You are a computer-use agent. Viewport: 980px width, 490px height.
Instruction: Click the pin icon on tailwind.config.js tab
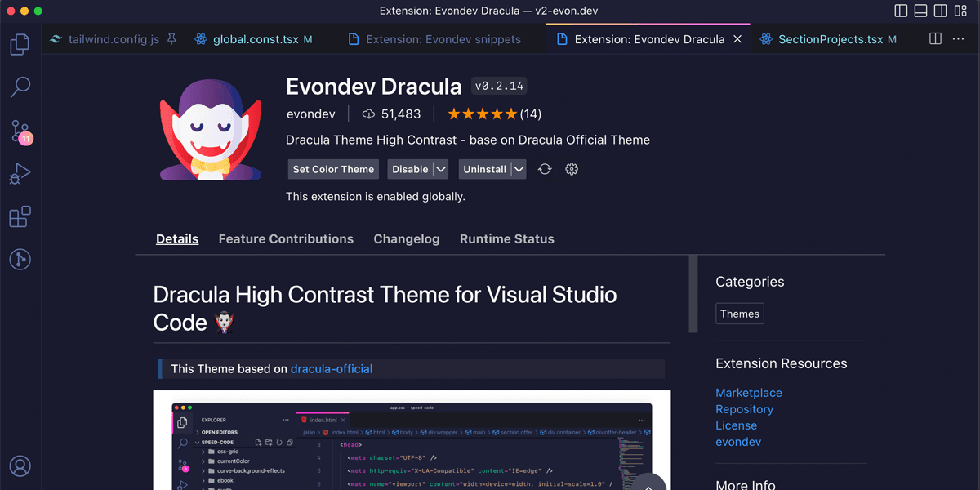(171, 38)
